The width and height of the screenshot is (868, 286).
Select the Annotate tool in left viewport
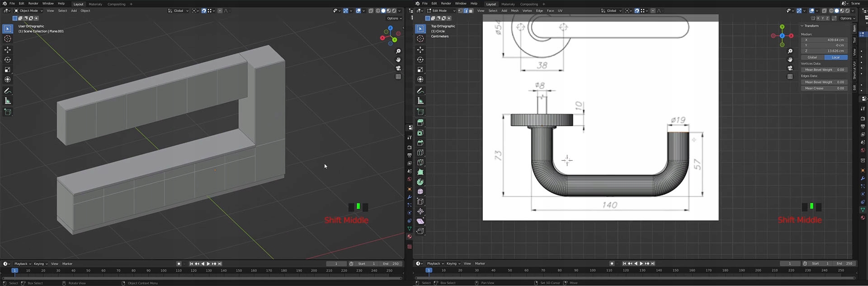coord(8,91)
